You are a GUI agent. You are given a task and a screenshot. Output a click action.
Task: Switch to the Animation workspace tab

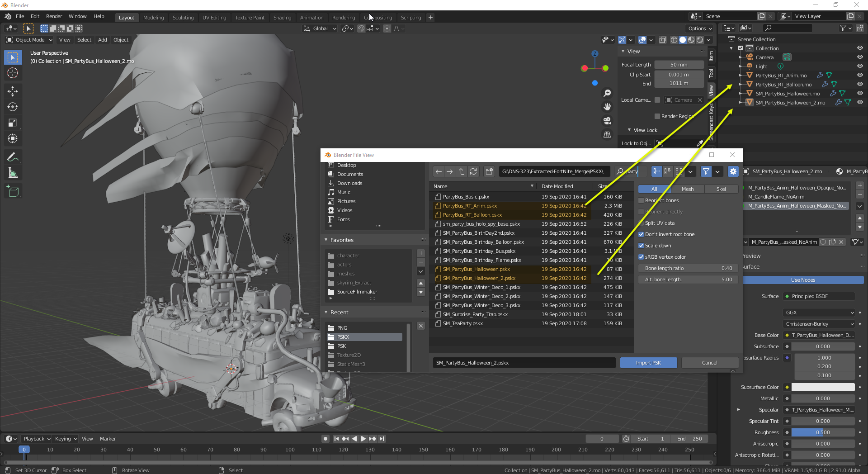point(312,18)
